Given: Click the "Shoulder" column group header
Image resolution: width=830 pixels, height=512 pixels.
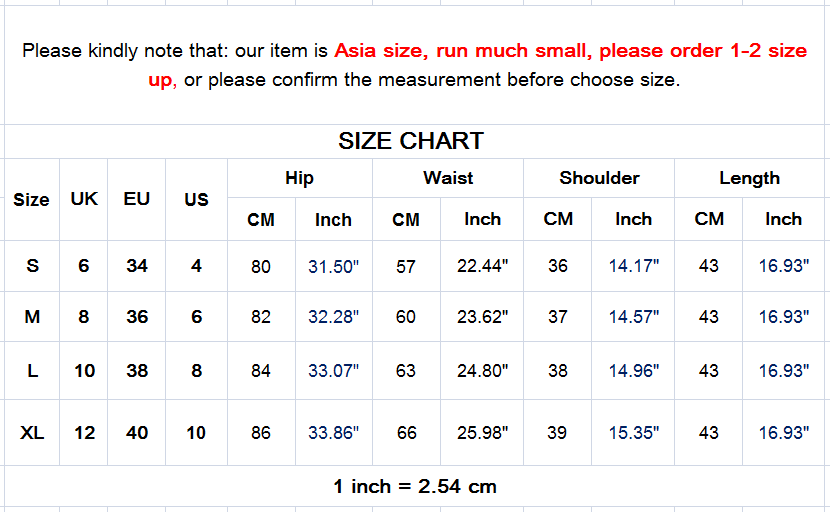Looking at the screenshot, I should 599,178.
